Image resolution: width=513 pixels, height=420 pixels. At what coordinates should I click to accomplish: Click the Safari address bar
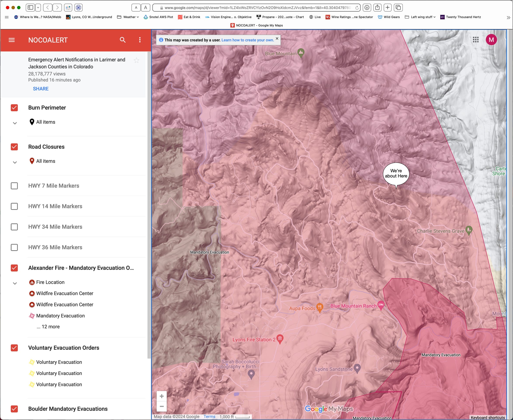click(256, 7)
